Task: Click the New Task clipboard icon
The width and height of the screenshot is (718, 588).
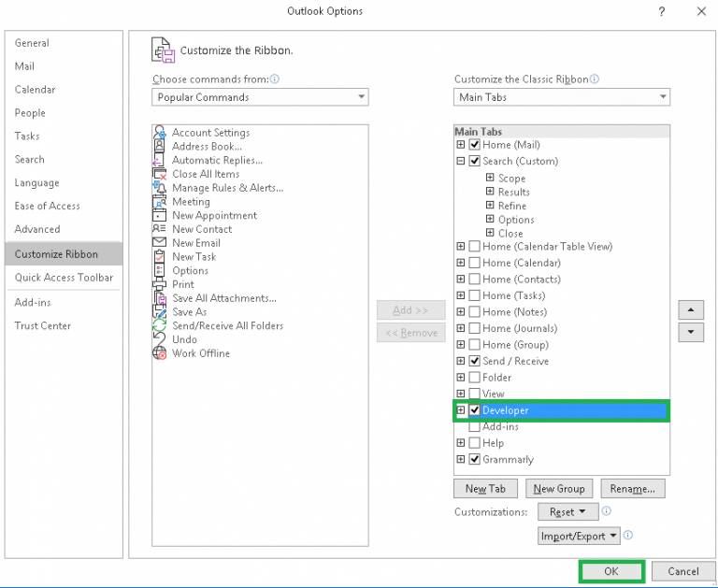Action: coord(159,256)
